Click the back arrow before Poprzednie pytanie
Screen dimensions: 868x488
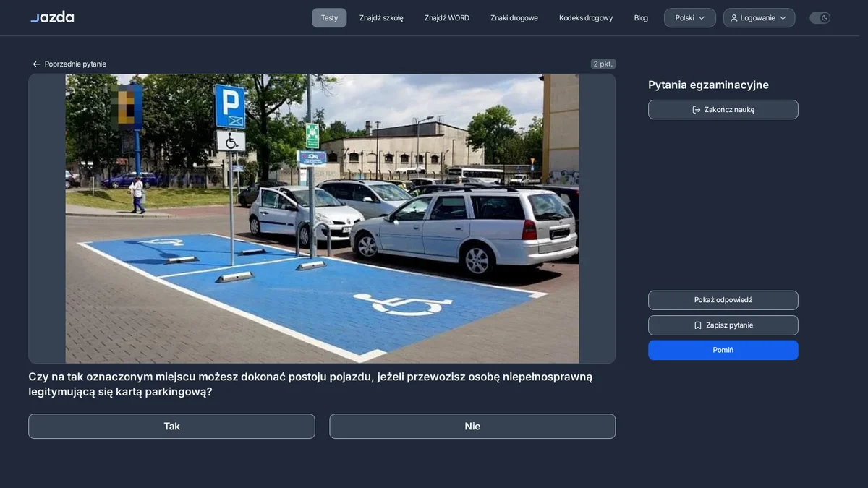36,64
